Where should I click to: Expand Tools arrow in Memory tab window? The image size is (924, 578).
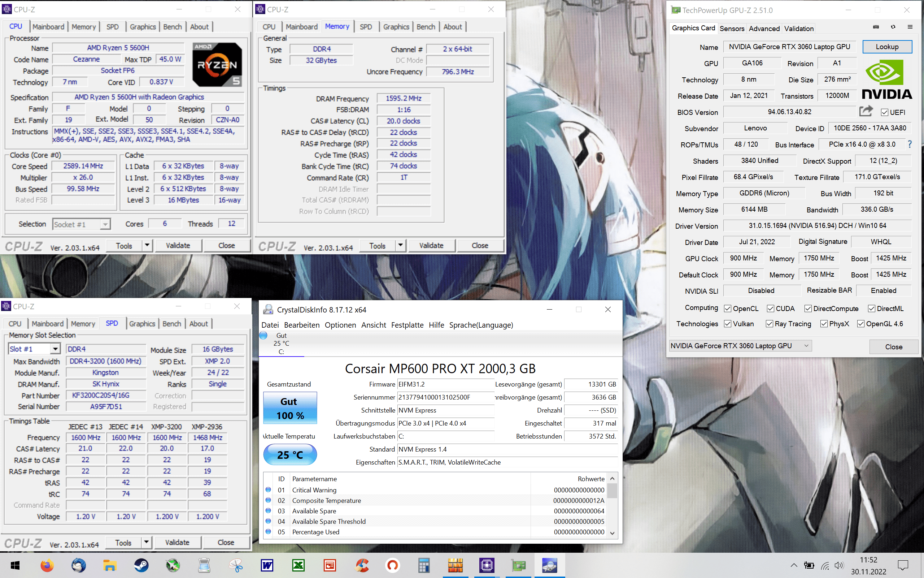[x=401, y=245]
